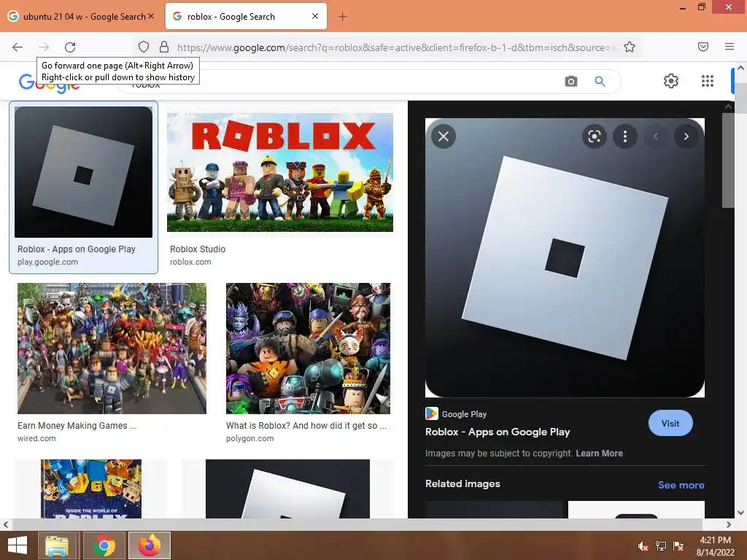
Task: Close the roblox Google Search tab
Action: (x=315, y=16)
